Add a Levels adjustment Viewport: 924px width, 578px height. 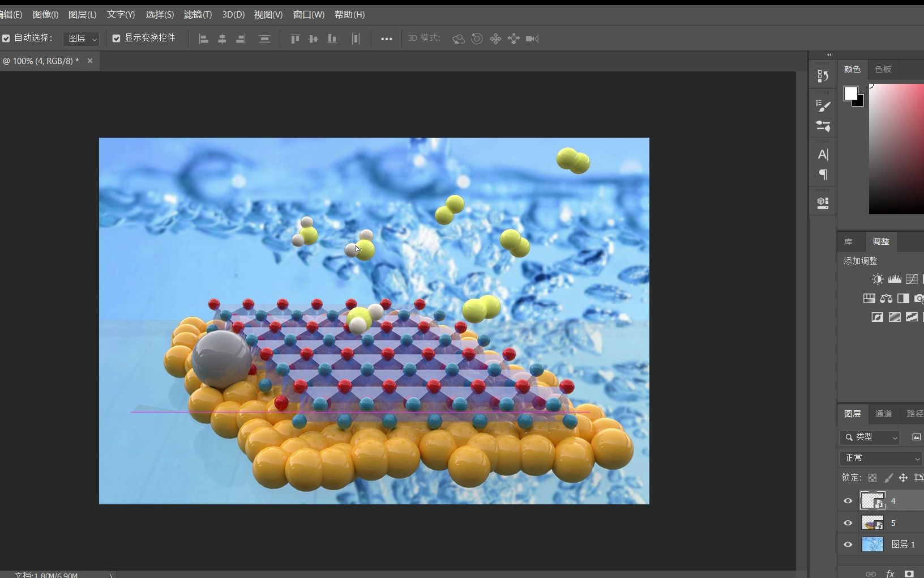(895, 279)
